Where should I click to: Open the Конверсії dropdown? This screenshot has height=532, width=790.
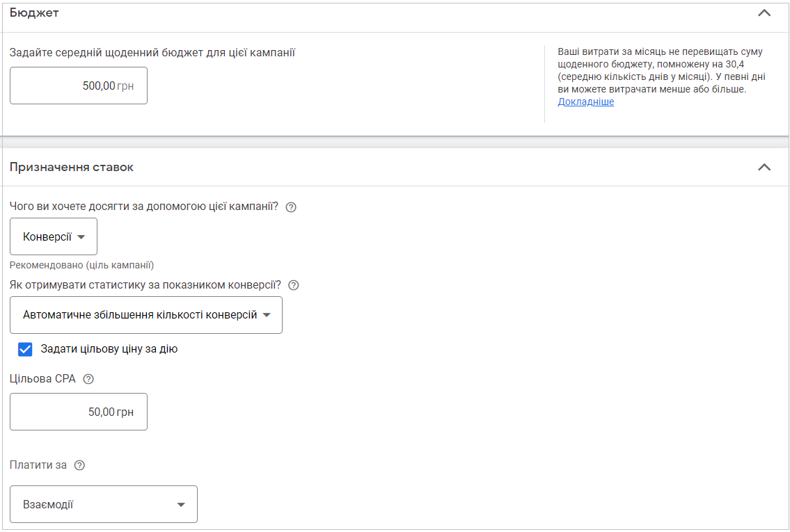54,236
